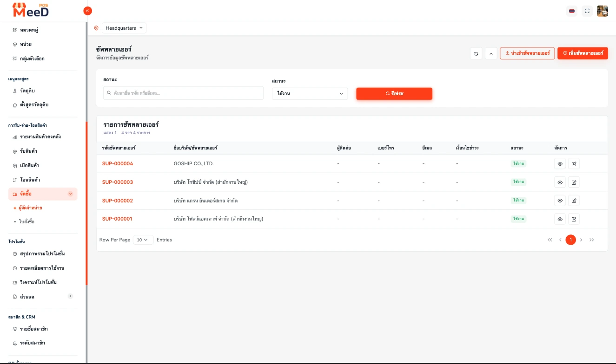Viewport: 616px width, 364px height.
Task: Select ผู้จัดจำหน่าย submenu item
Action: [x=30, y=208]
